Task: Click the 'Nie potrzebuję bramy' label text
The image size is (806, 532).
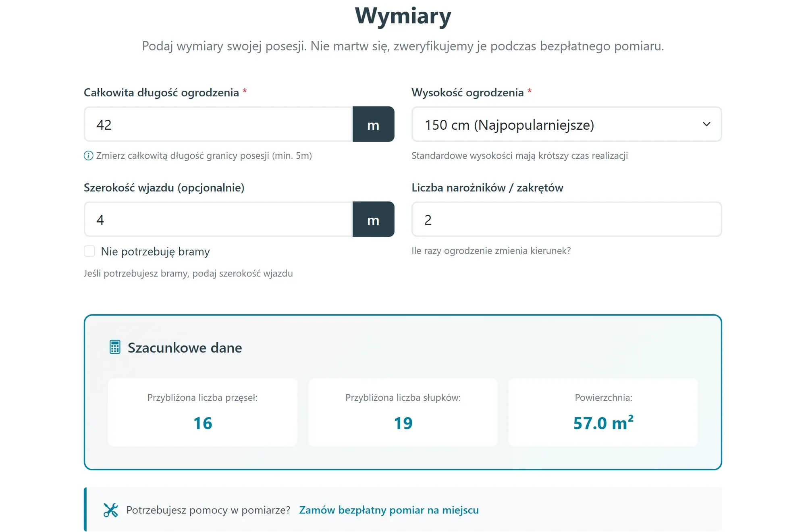Action: click(155, 251)
